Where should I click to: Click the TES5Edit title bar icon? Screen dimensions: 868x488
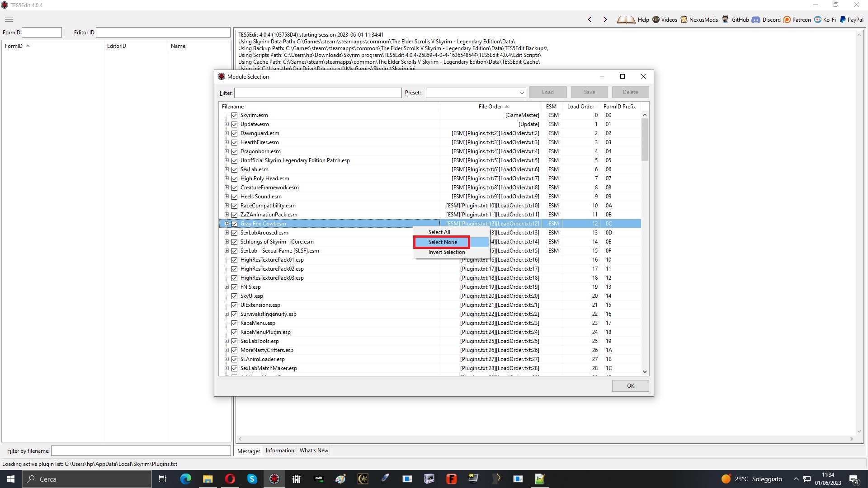5,5
